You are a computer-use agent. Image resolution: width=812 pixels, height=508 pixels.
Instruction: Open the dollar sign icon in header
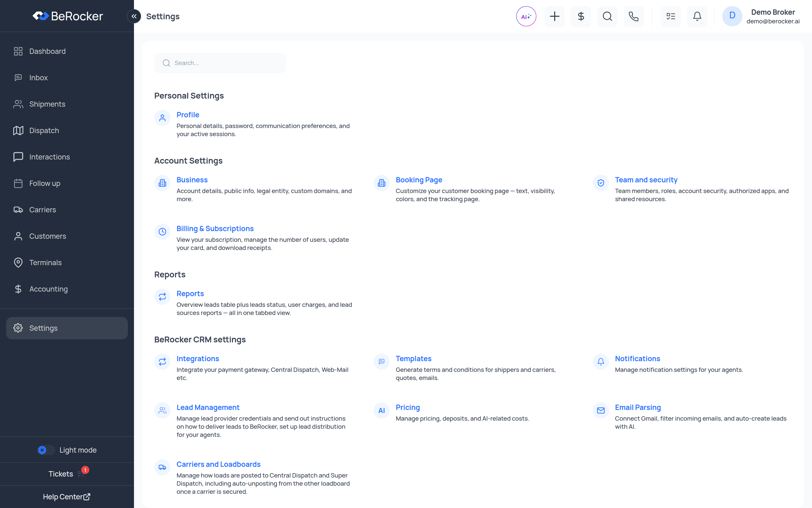(x=581, y=16)
